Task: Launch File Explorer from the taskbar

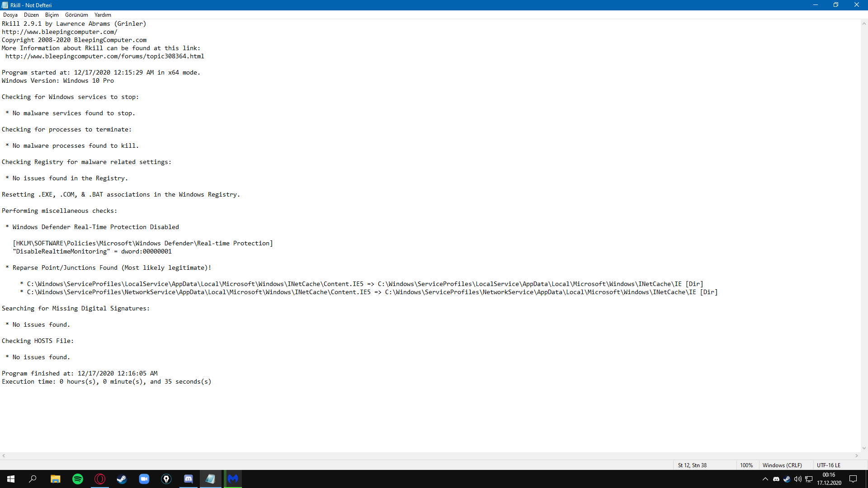Action: click(55, 479)
